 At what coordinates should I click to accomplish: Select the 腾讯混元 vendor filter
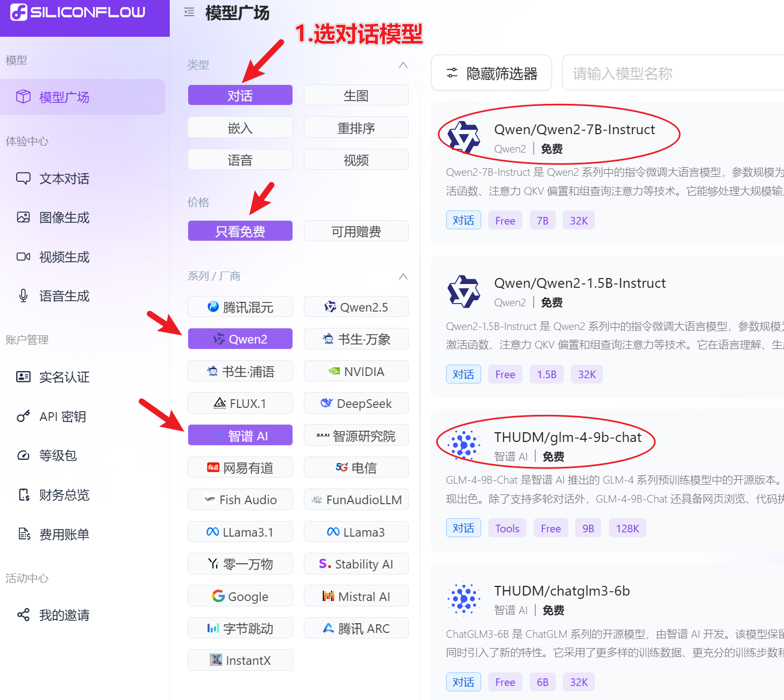coord(240,307)
